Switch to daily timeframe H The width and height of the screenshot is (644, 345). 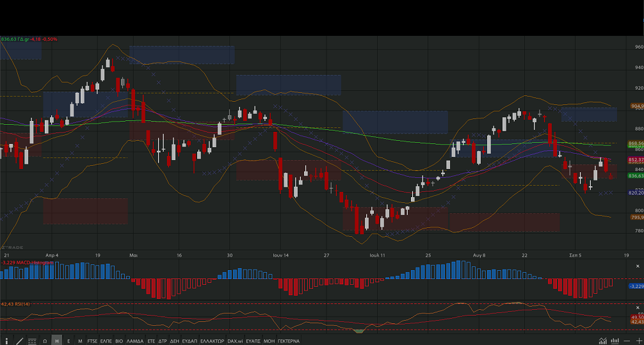(57, 341)
